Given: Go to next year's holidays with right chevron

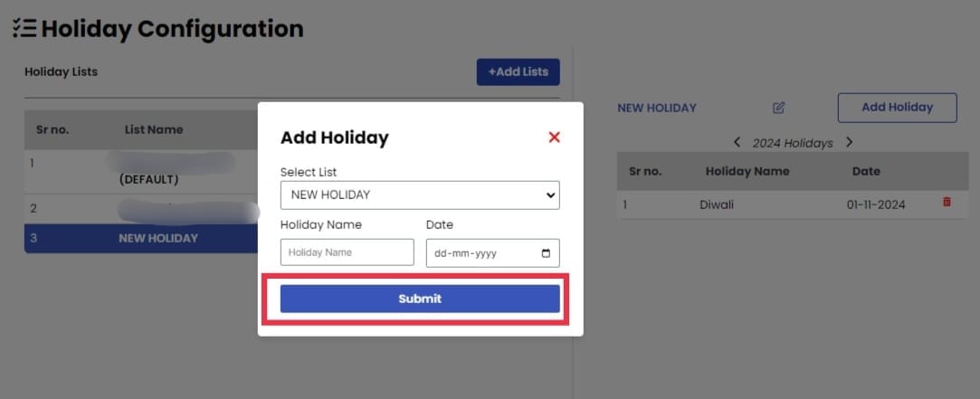Looking at the screenshot, I should 849,143.
